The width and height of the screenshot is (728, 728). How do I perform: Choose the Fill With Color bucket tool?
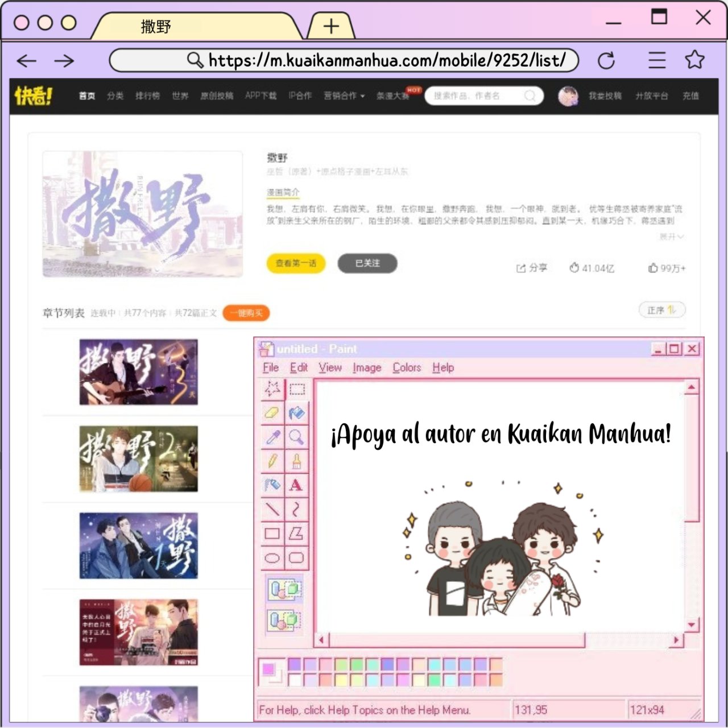click(297, 413)
